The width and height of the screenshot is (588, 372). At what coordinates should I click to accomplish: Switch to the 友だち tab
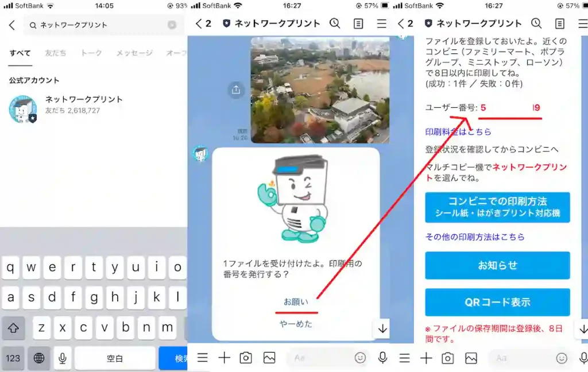coord(55,53)
